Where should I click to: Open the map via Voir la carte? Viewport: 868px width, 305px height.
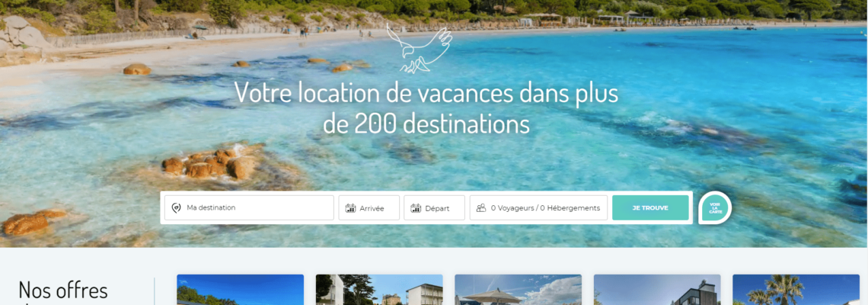click(x=715, y=208)
